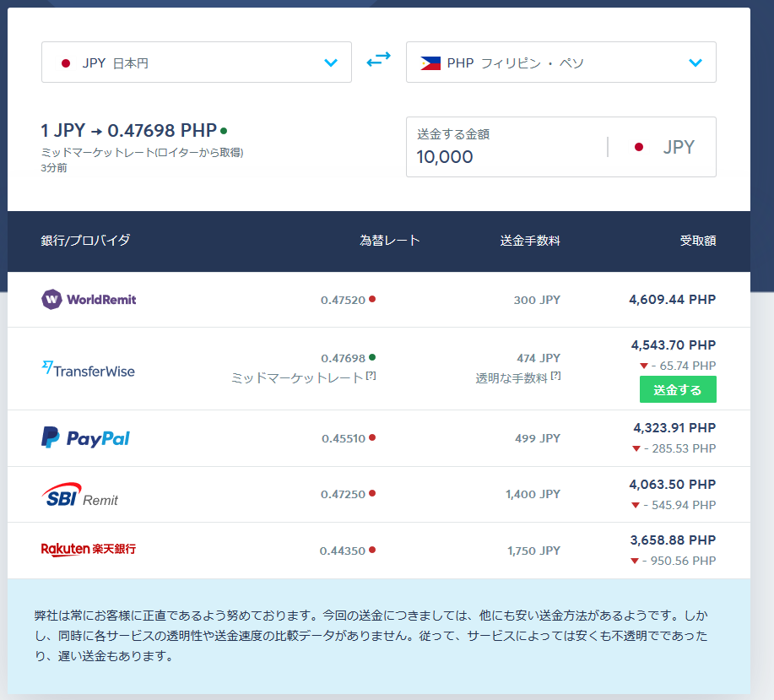The width and height of the screenshot is (774, 700).
Task: Click the - 285.53 PHP difference value
Action: [679, 448]
